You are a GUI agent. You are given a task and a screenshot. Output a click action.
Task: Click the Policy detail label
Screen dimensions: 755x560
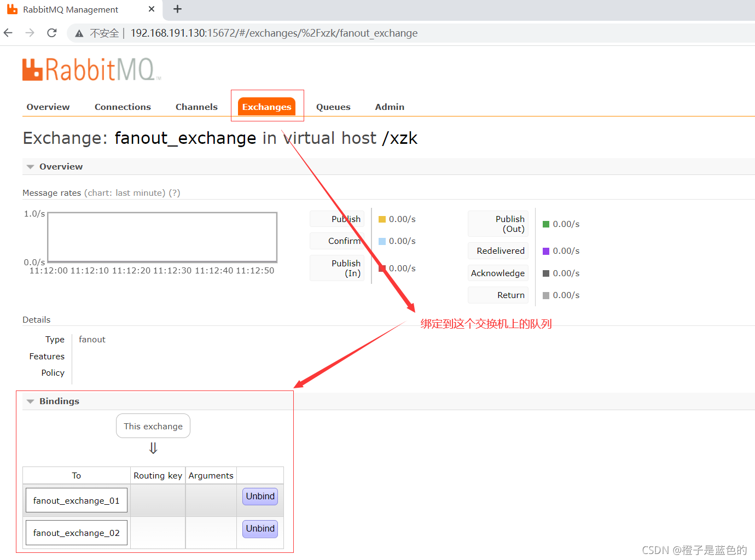click(x=53, y=372)
